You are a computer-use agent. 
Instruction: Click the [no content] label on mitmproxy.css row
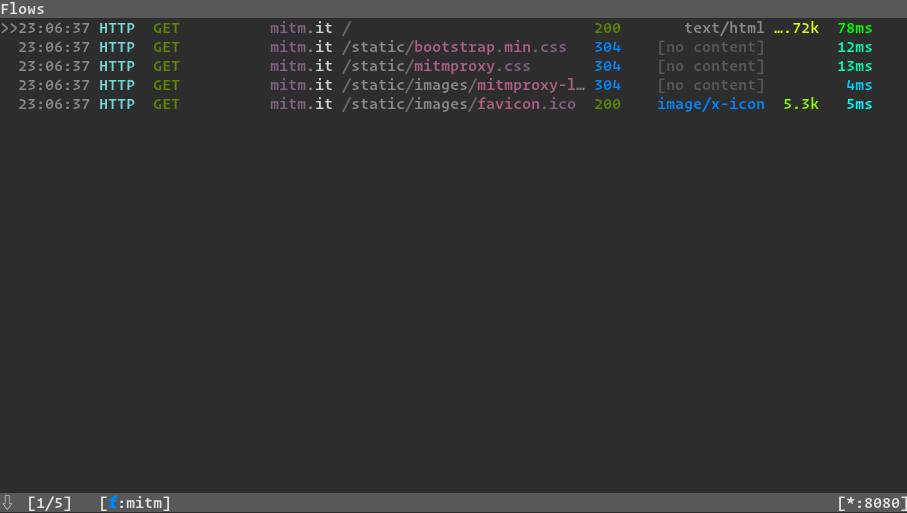(x=711, y=67)
